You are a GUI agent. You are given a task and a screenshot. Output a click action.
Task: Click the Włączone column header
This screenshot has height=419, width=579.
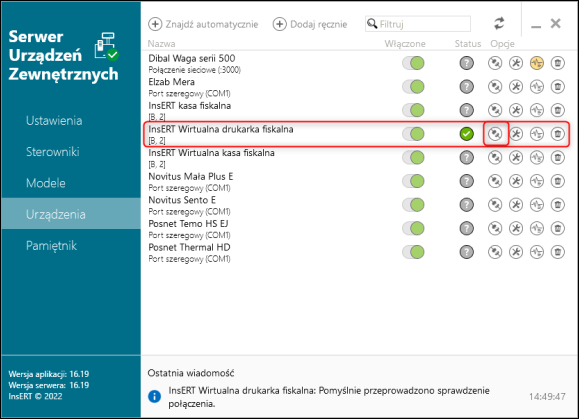click(x=405, y=44)
